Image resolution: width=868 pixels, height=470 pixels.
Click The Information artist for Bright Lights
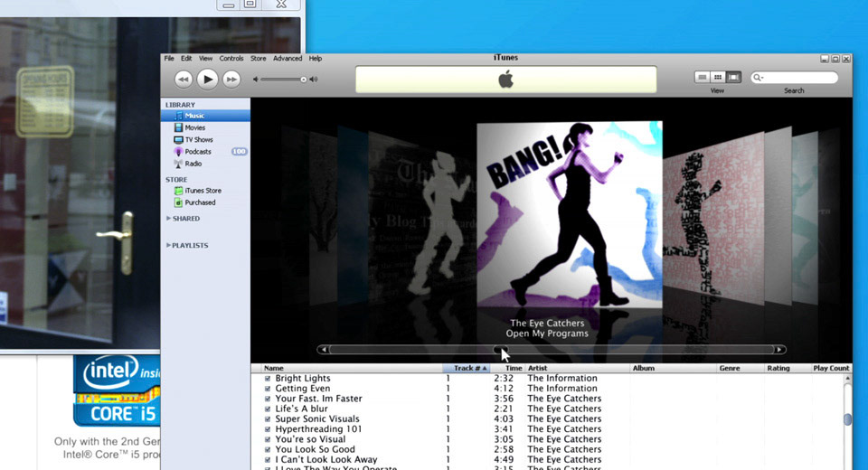click(x=561, y=379)
